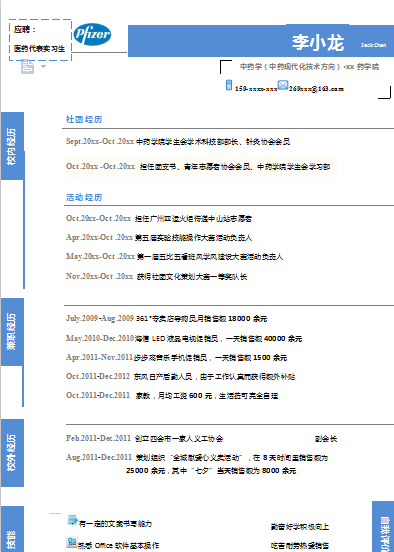Click the May.20xx 五比五看 activity entry
The width and height of the screenshot is (394, 552).
click(174, 257)
